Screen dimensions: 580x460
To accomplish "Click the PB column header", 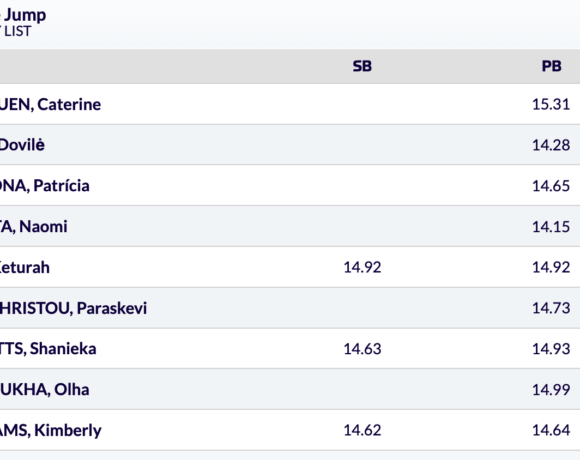I will pos(552,66).
